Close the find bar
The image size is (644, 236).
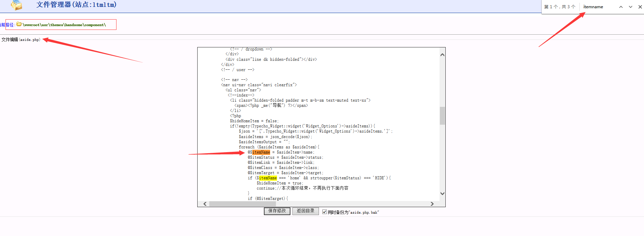[x=640, y=7]
